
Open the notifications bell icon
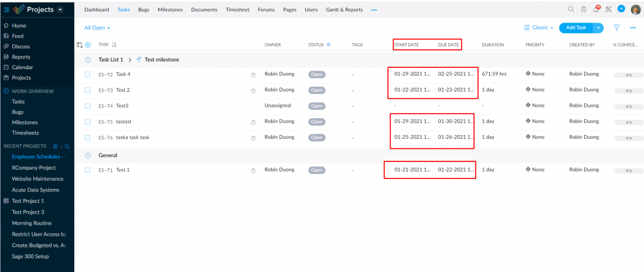point(596,9)
